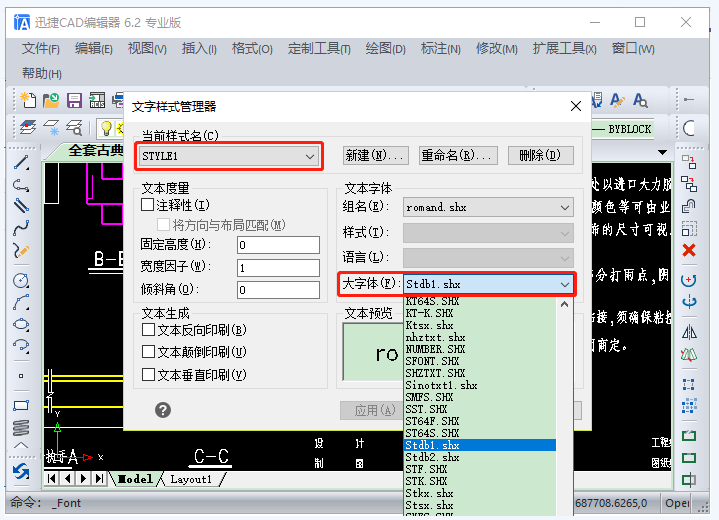719x520 pixels.
Task: Click the 重命名 button
Action: [458, 156]
